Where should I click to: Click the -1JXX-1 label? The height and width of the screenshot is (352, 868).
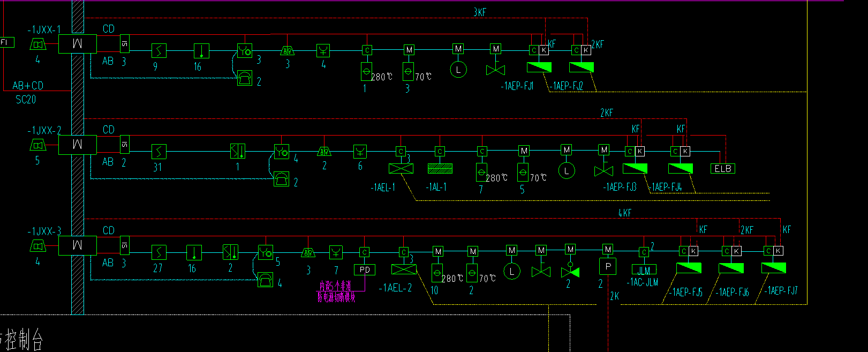(x=44, y=29)
